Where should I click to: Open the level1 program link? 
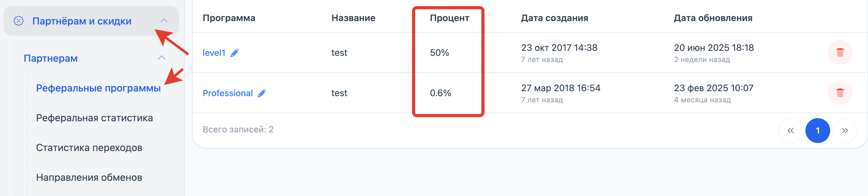[x=214, y=53]
